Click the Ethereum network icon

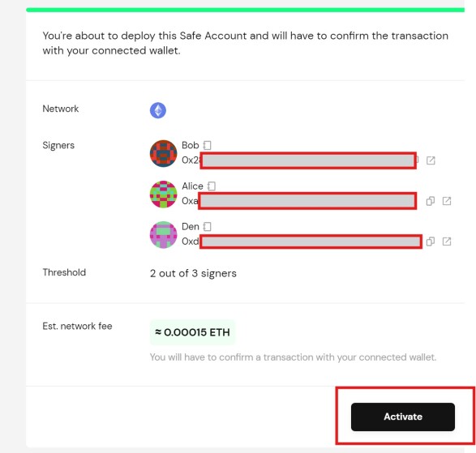pyautogui.click(x=158, y=110)
